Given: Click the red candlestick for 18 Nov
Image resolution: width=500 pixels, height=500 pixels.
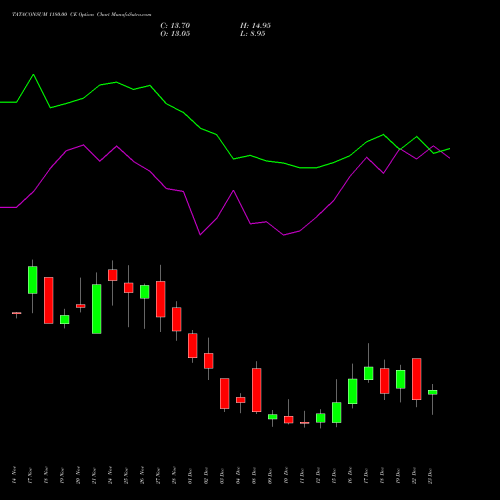Looking at the screenshot, I should click(49, 300).
